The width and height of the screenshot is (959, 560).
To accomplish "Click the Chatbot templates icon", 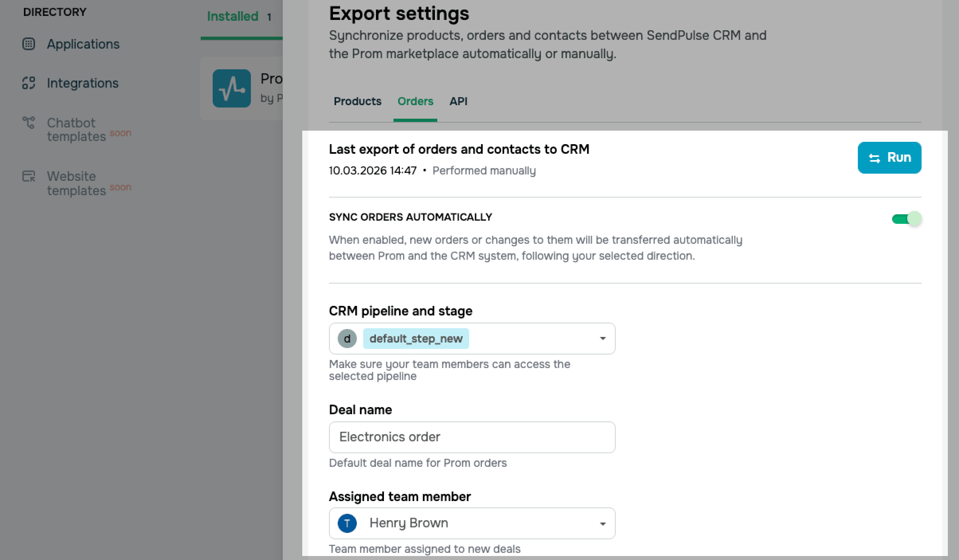I will (29, 122).
